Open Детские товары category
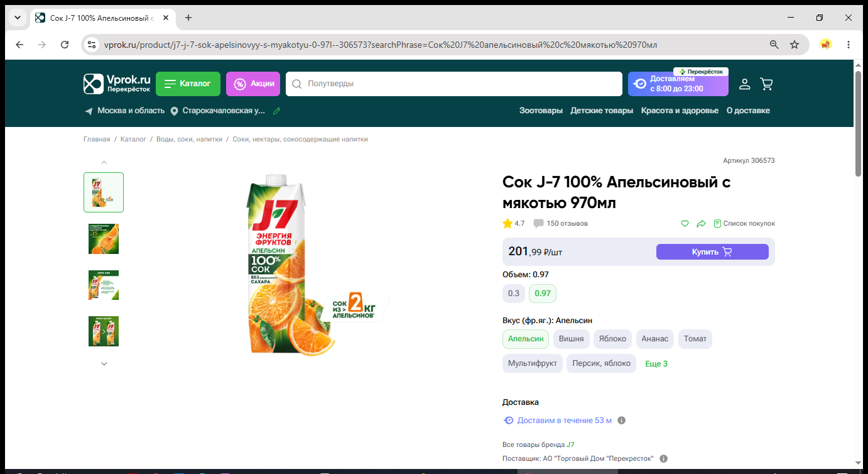Screen dimensions: 868x474 click(x=602, y=111)
